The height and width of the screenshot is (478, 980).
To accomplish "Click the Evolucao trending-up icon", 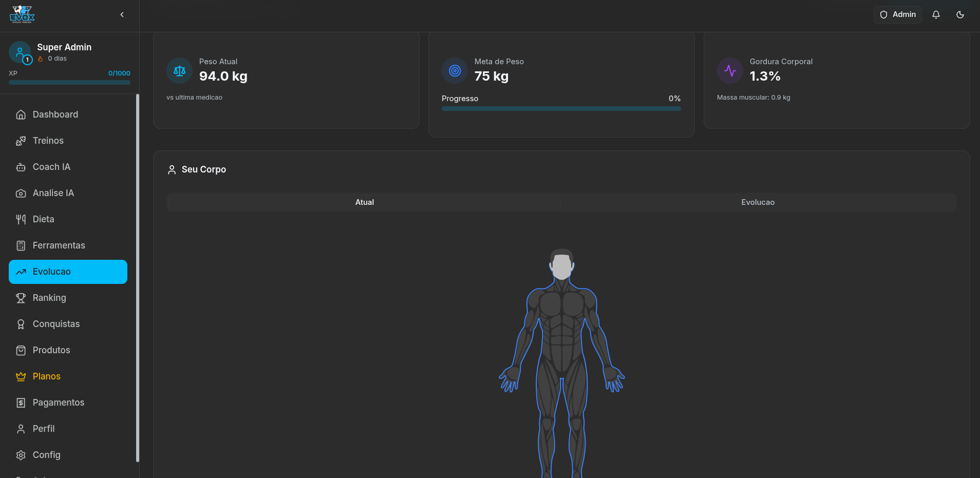I will click(x=21, y=272).
